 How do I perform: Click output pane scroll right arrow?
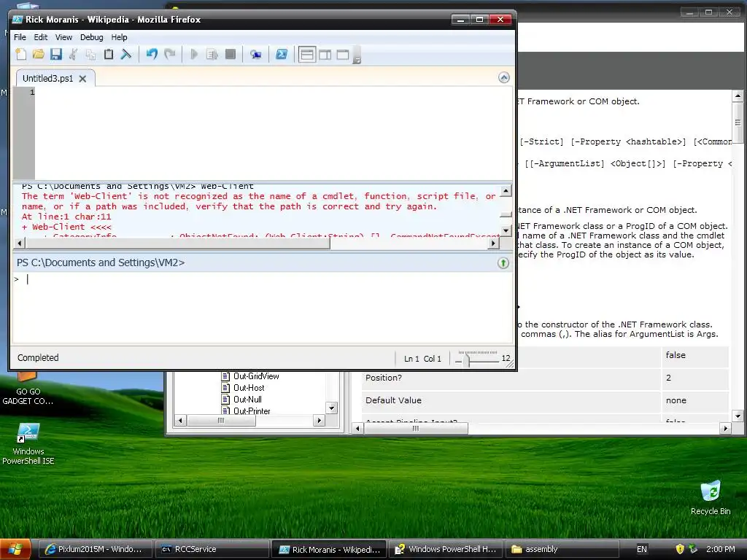pos(493,244)
